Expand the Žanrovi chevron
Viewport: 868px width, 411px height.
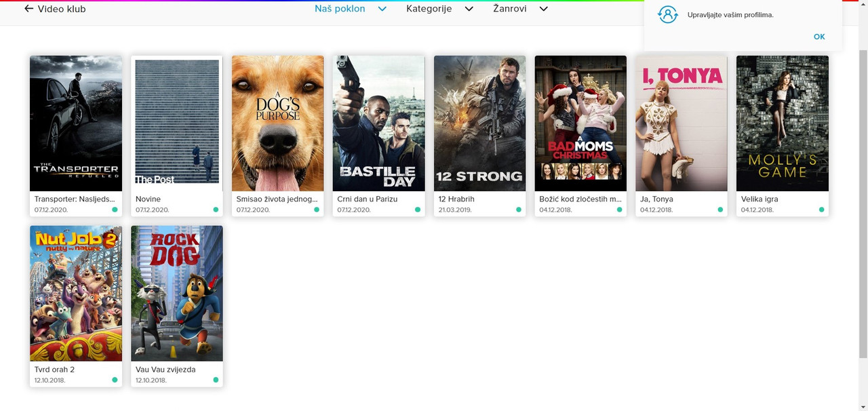tap(543, 9)
